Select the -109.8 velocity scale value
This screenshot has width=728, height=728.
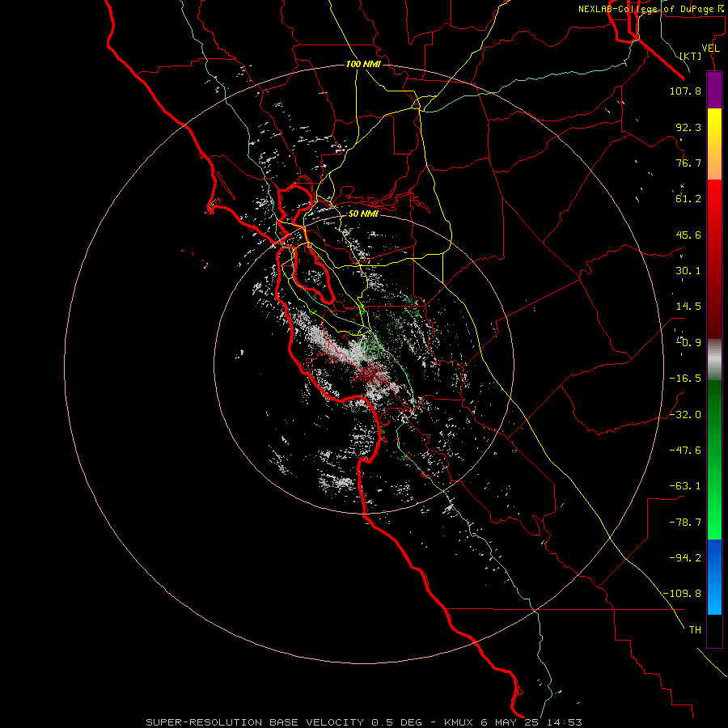click(682, 594)
